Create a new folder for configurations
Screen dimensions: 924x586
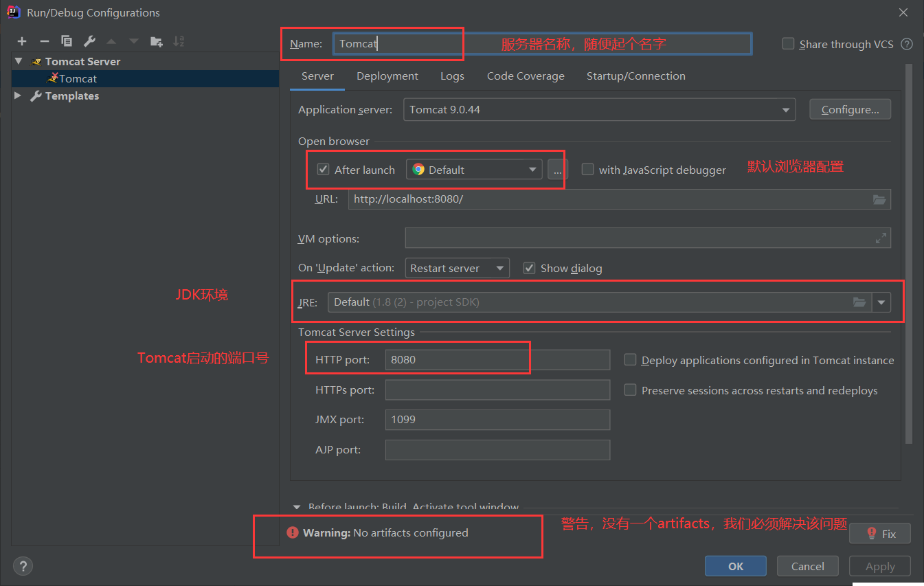click(x=156, y=41)
